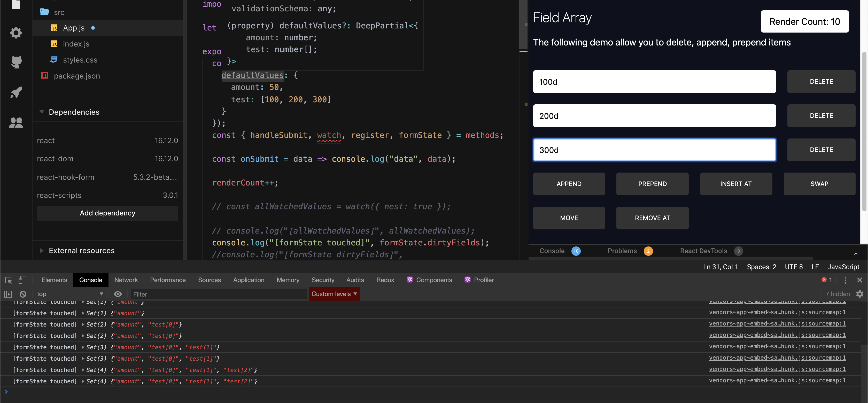The width and height of the screenshot is (868, 403).
Task: Open styles.css in the file tree
Action: click(80, 60)
